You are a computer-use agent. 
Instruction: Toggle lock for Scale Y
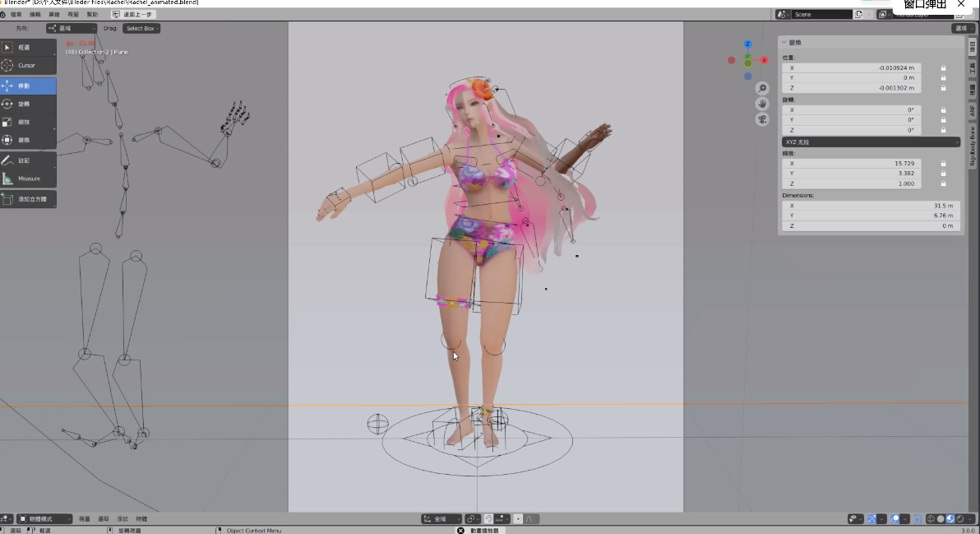943,174
